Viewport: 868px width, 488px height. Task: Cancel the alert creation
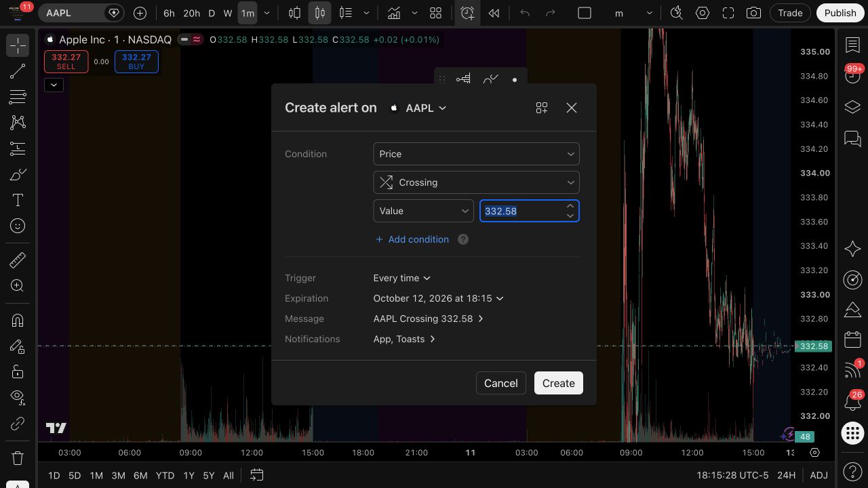coord(501,383)
